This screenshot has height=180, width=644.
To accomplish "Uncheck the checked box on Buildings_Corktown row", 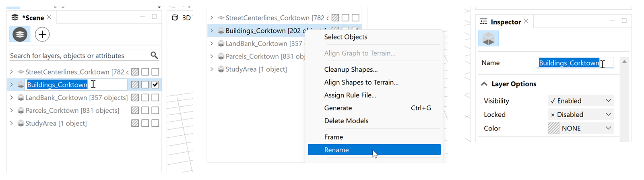I will [155, 85].
